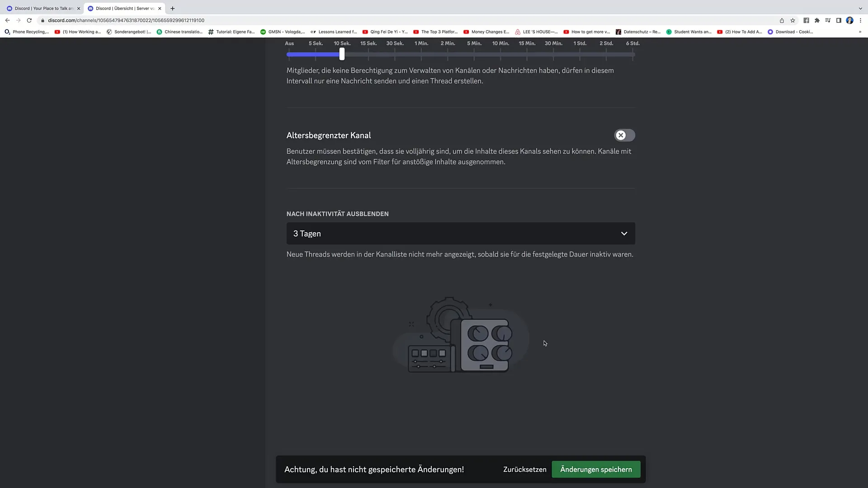Click the share page icon in address bar
The image size is (868, 488).
point(782,20)
